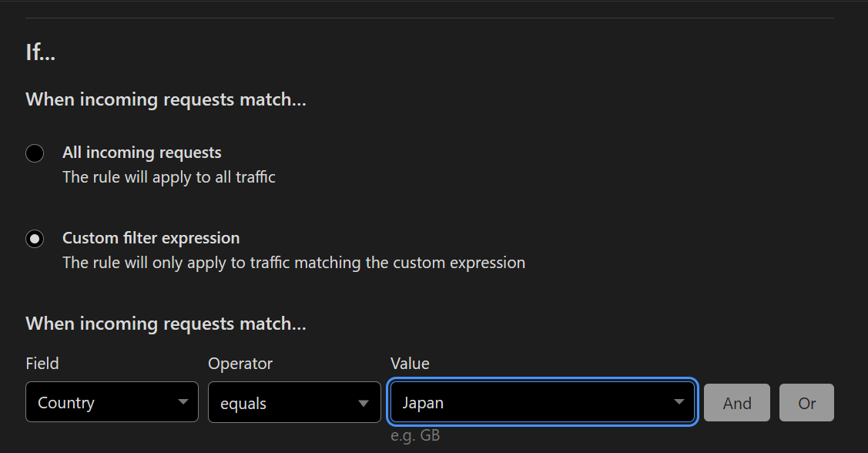Click the 'When incoming requests match...' heading above Field

pyautogui.click(x=166, y=324)
